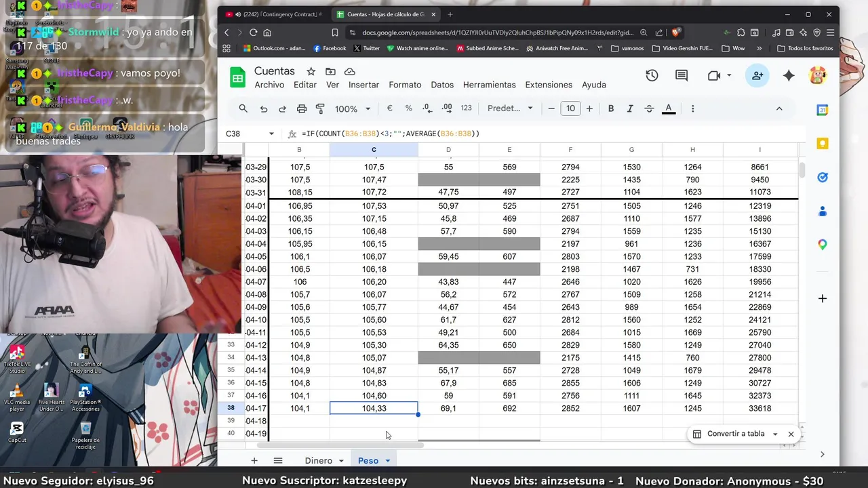
Task: Open the Ver menu
Action: pyautogui.click(x=332, y=85)
